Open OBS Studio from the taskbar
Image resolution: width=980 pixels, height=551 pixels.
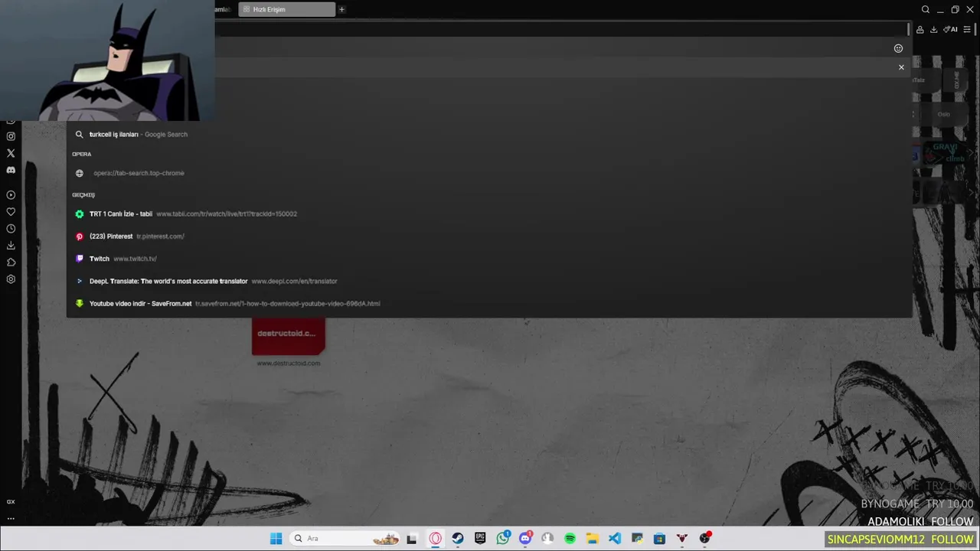point(705,539)
